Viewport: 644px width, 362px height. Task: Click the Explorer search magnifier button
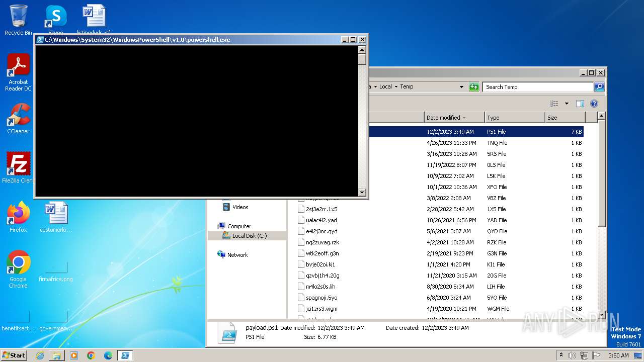click(599, 87)
